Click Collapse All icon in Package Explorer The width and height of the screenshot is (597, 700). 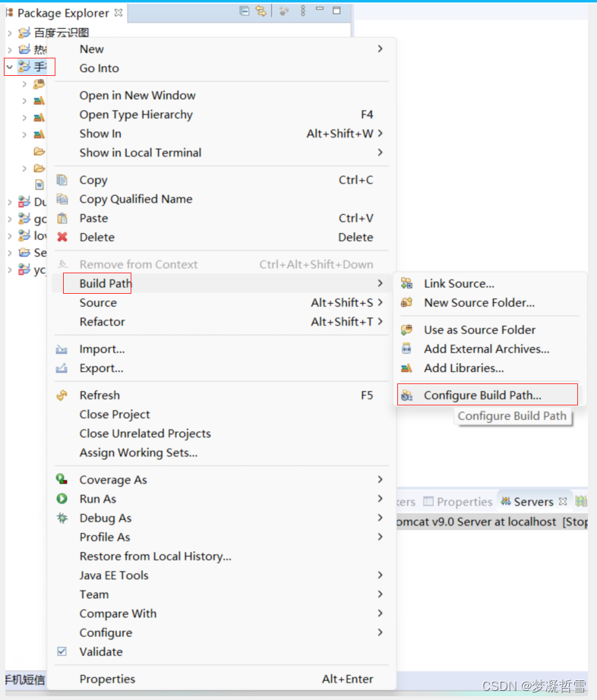pos(244,11)
